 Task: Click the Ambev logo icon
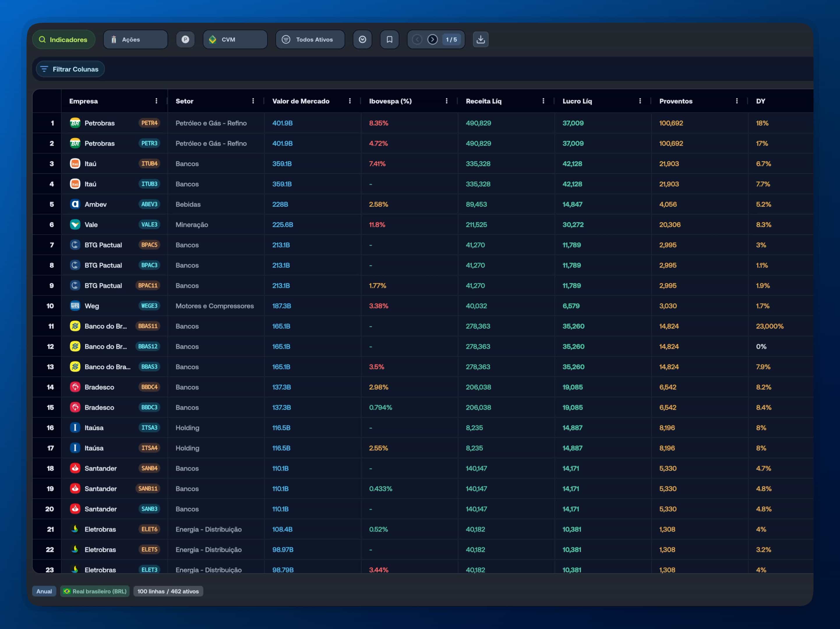tap(75, 204)
